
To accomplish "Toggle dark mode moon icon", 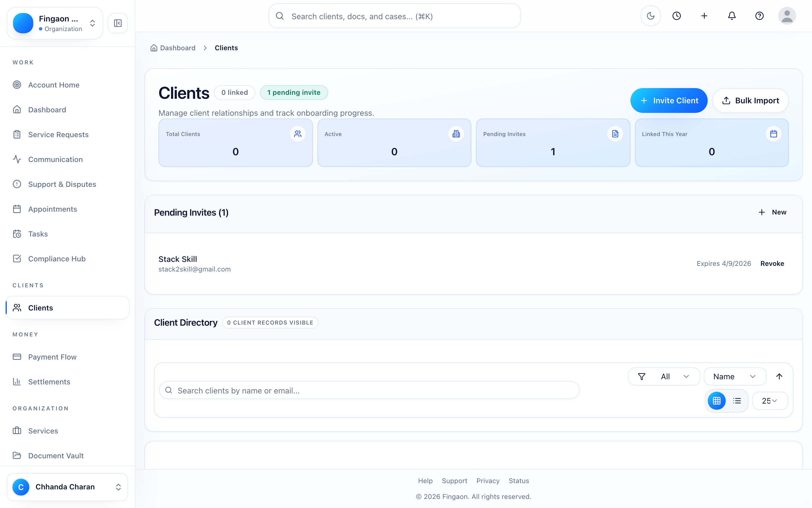I will [x=651, y=16].
